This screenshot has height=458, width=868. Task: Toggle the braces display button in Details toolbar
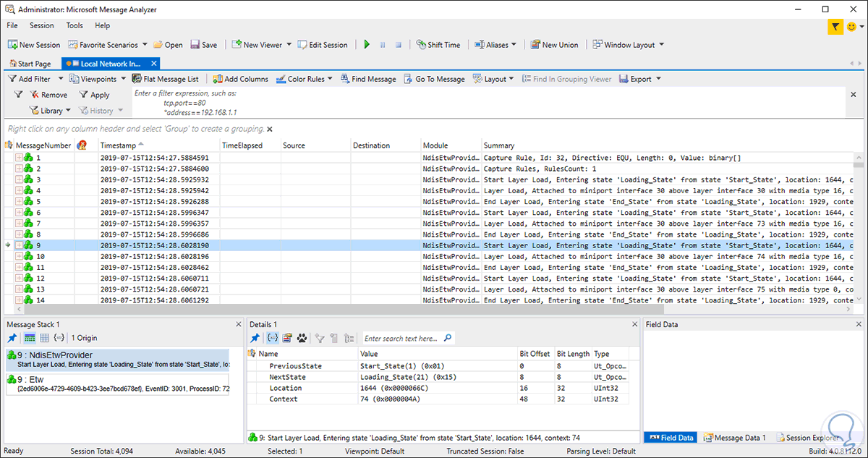[x=273, y=338]
